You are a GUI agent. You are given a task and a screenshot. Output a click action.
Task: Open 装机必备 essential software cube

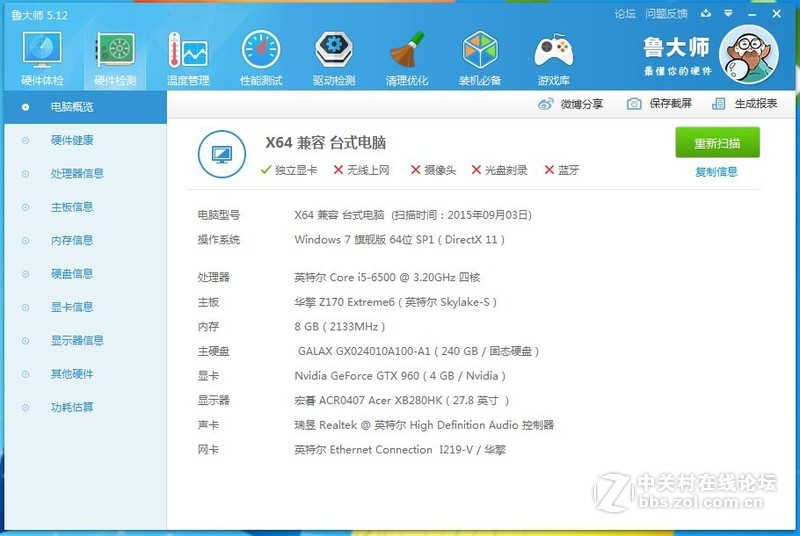point(480,58)
